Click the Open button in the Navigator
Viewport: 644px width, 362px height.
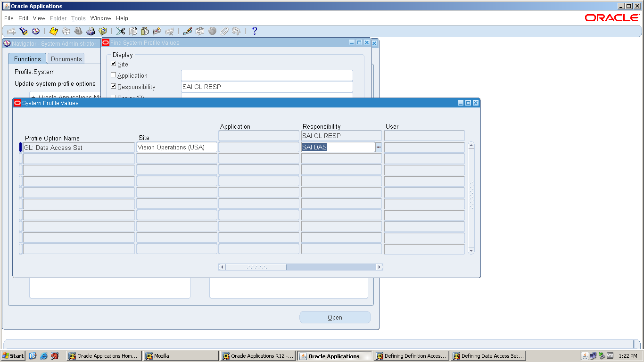(335, 317)
